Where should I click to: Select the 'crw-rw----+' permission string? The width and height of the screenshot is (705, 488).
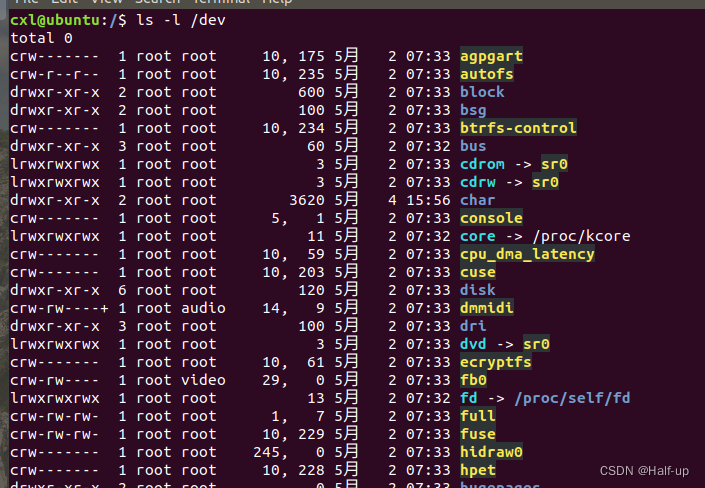click(x=59, y=308)
